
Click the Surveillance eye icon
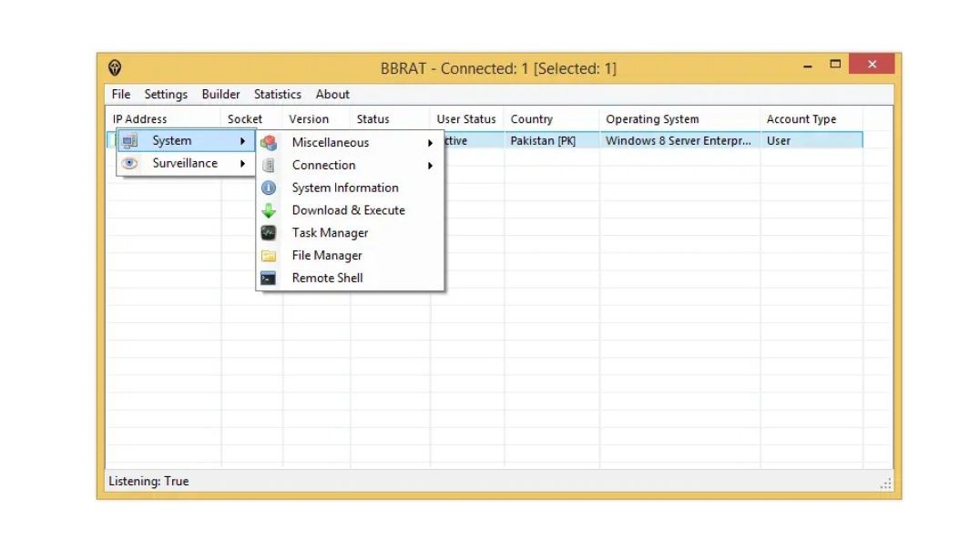(x=130, y=163)
